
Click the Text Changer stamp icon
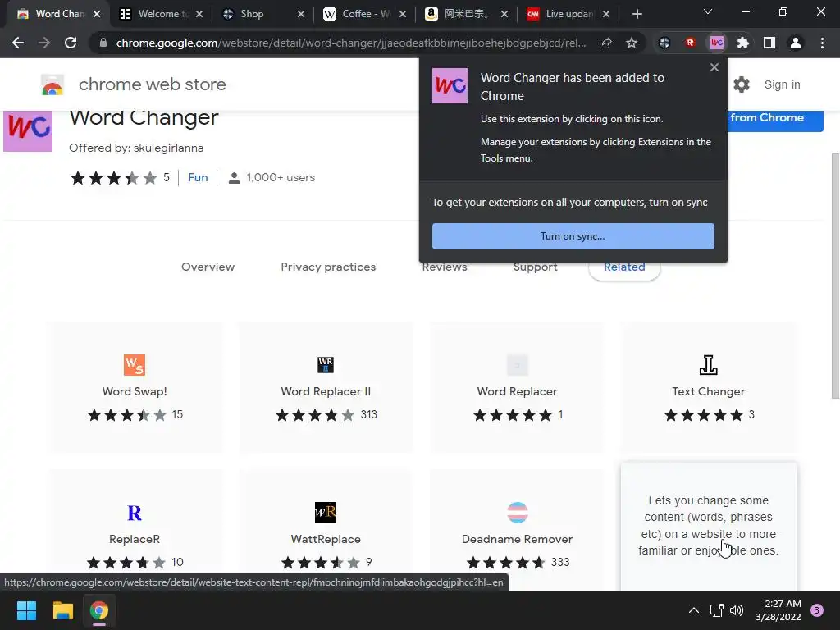[x=708, y=365]
